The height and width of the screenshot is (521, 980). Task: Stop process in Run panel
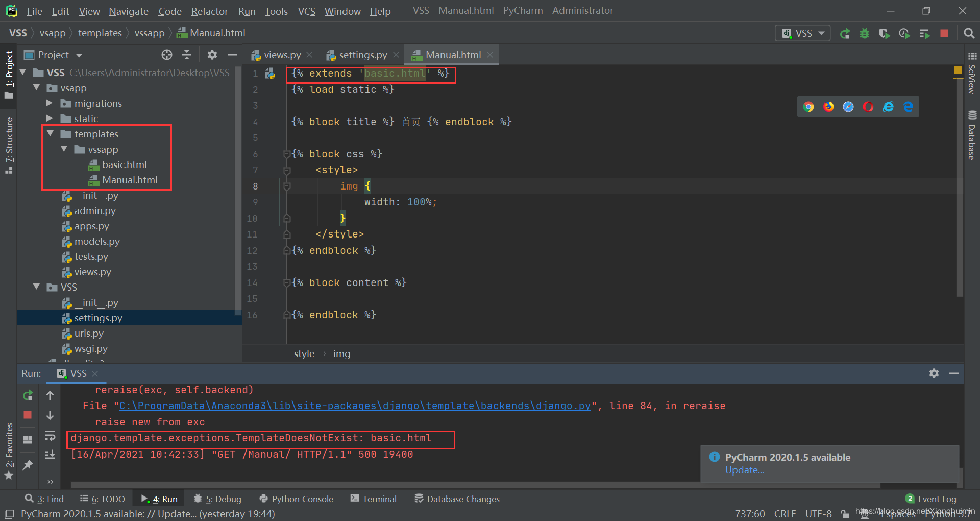click(x=28, y=415)
